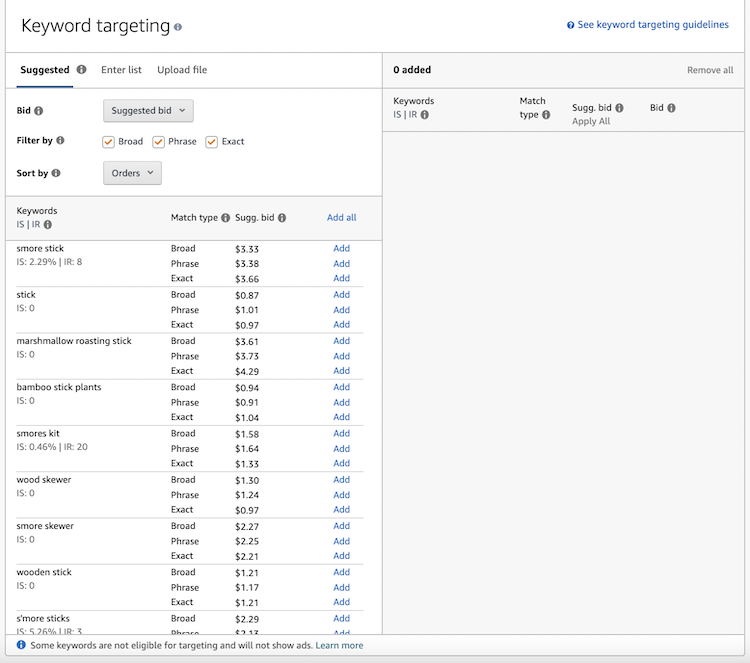
Task: Toggle the Exact filter checkbox
Action: point(212,142)
